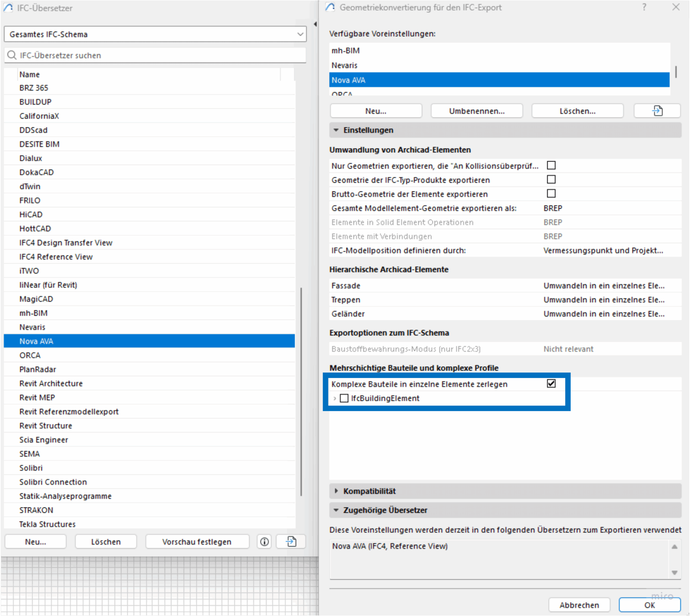Select Solibri in the translator list
This screenshot has width=690, height=616.
tap(31, 468)
